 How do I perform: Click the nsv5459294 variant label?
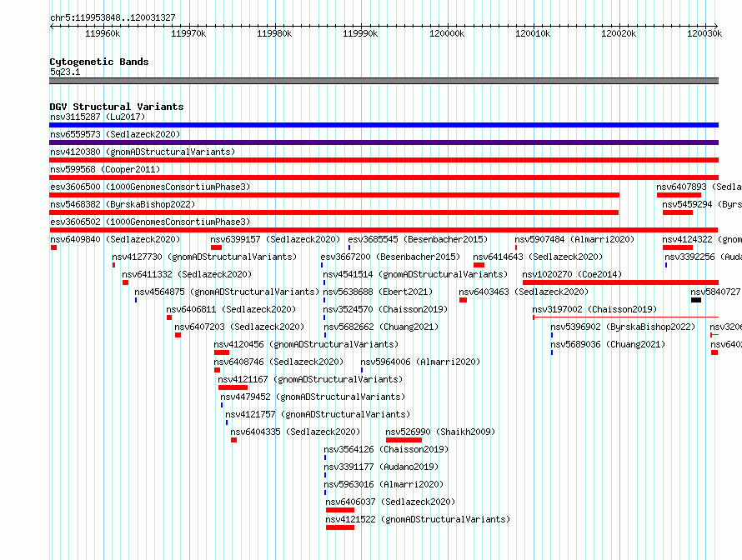pos(702,204)
